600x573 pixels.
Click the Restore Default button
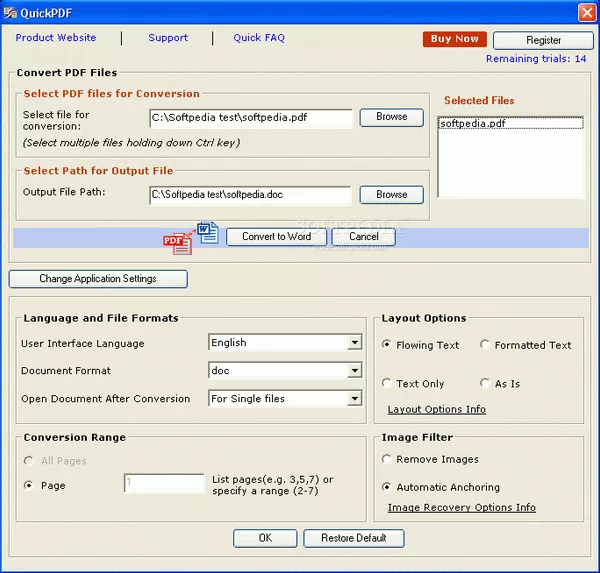tap(354, 538)
